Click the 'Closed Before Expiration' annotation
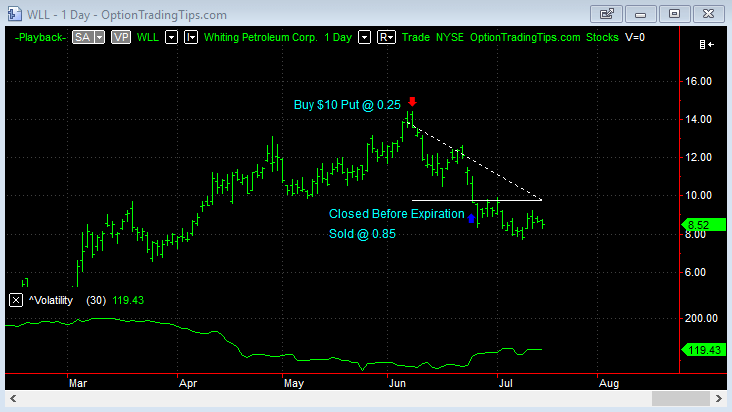Viewport: 732px width, 412px height. pyautogui.click(x=396, y=214)
